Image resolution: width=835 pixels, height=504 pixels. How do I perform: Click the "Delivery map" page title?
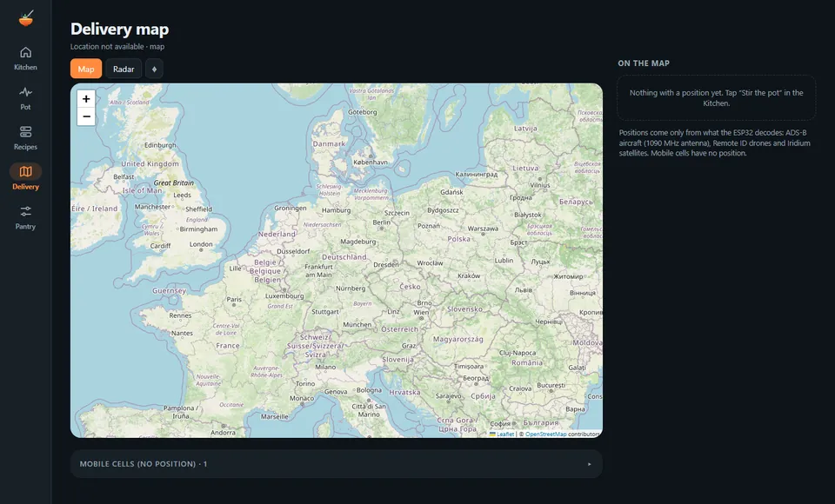click(x=119, y=29)
